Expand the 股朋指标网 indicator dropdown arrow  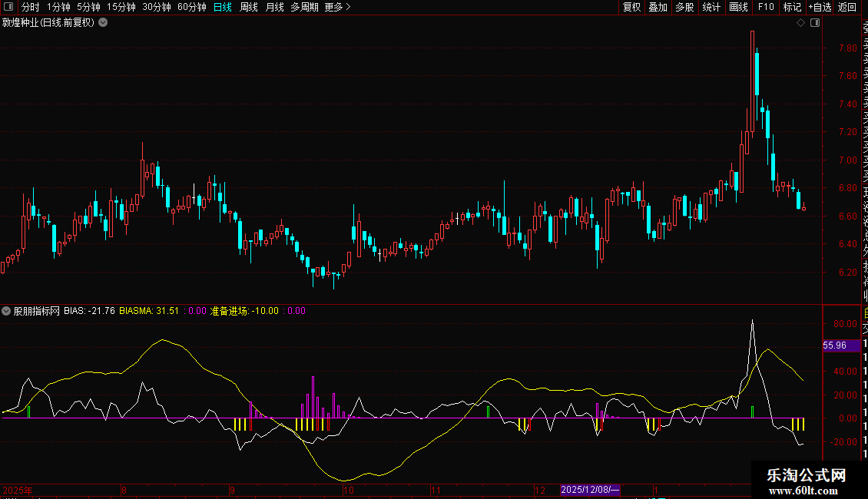coord(7,311)
